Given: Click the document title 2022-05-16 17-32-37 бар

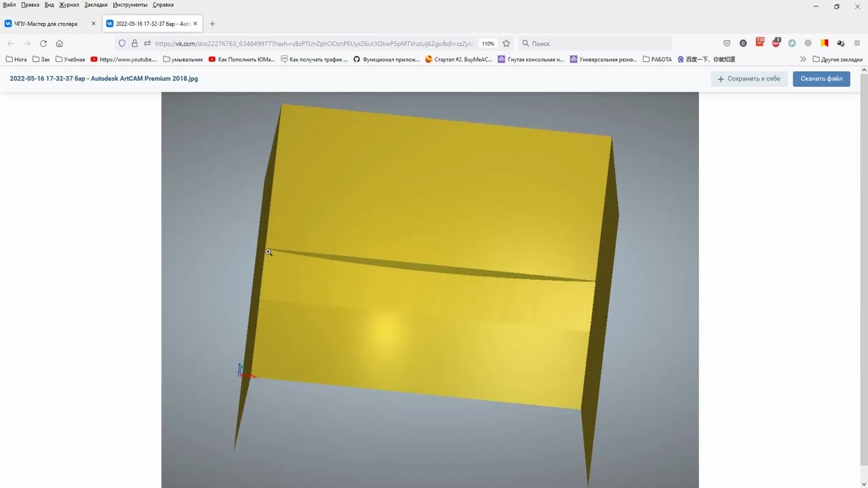Looking at the screenshot, I should click(x=104, y=79).
